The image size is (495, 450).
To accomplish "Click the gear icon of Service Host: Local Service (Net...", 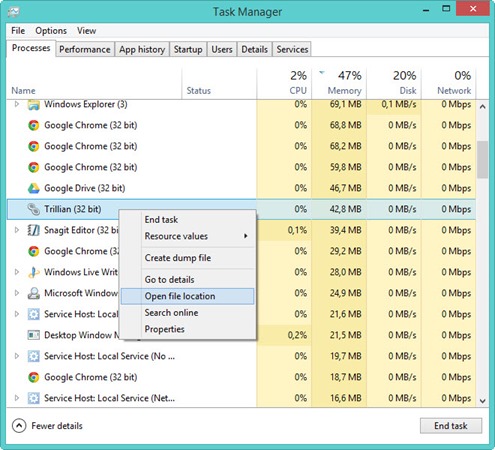I will 33,398.
